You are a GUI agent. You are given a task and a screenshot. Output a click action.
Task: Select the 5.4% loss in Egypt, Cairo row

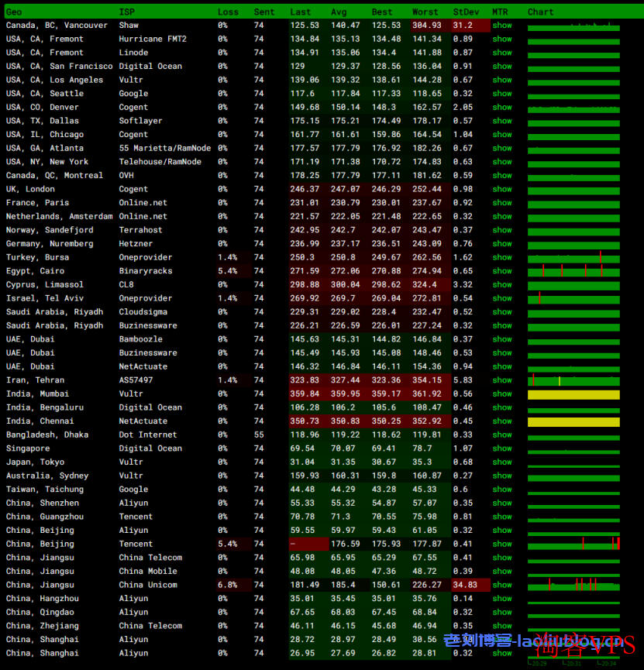coord(228,271)
